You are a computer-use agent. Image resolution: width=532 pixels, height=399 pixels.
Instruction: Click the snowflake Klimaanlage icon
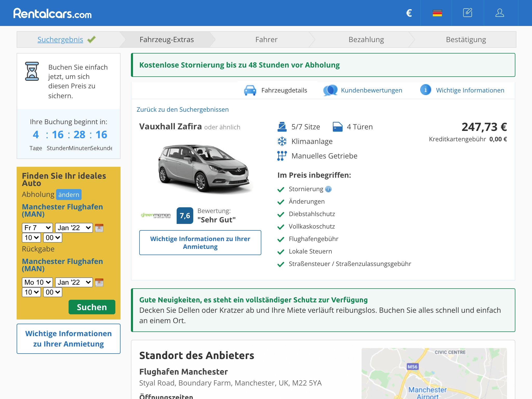click(282, 141)
